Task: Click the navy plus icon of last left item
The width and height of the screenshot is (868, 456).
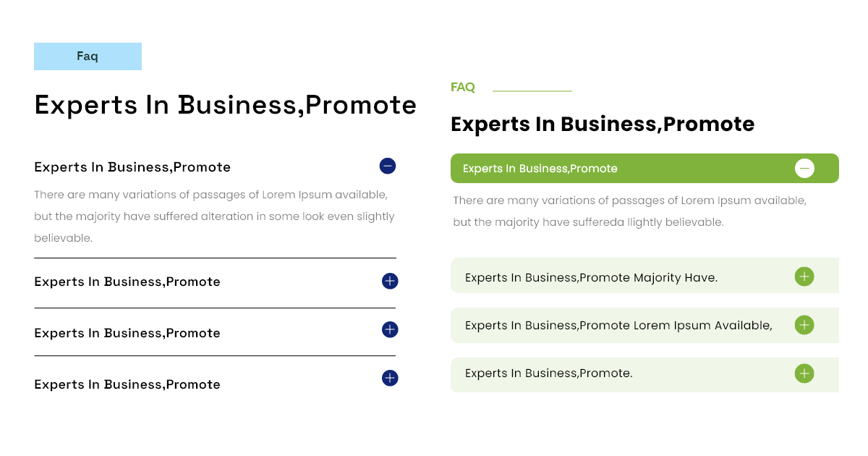Action: (x=390, y=378)
